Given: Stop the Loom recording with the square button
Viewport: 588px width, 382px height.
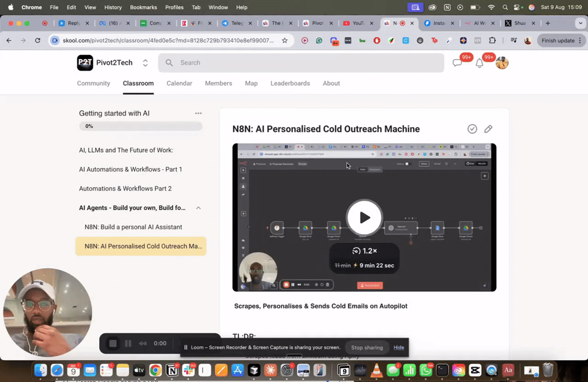Looking at the screenshot, I should tap(113, 344).
